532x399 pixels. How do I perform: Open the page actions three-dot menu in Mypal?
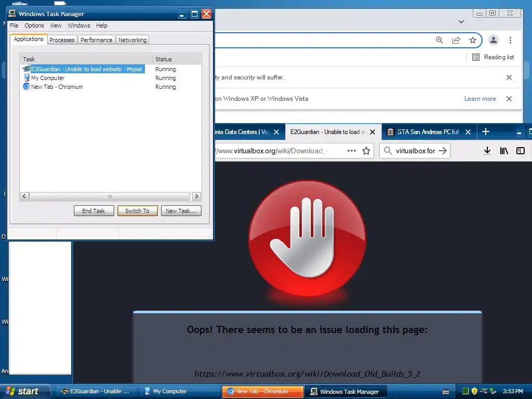coord(352,151)
